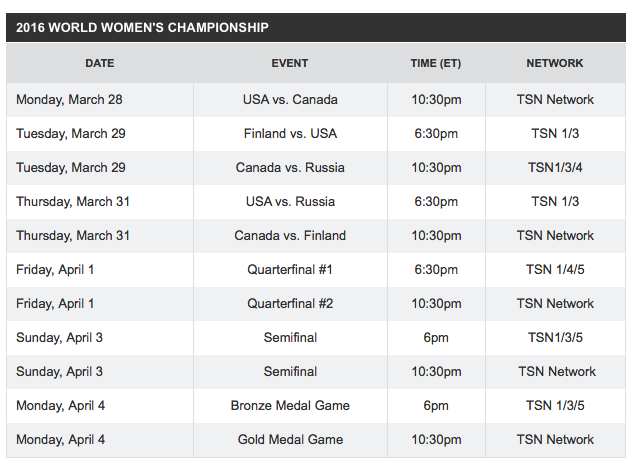
Task: Click the Canada vs. Finland event cell
Action: pyautogui.click(x=290, y=235)
